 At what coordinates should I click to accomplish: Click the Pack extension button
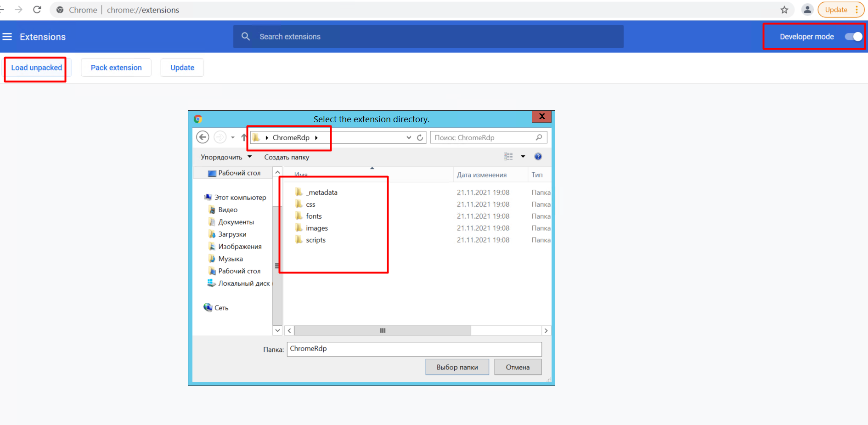pos(116,68)
